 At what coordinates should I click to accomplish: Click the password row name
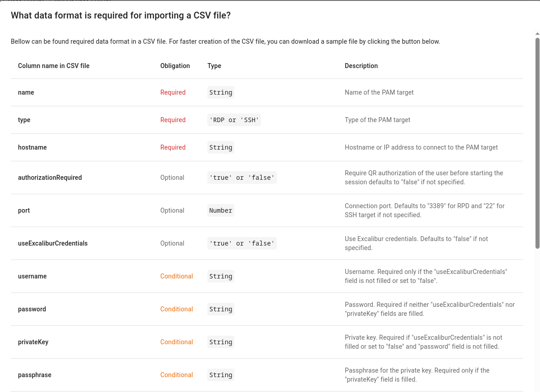pos(32,309)
